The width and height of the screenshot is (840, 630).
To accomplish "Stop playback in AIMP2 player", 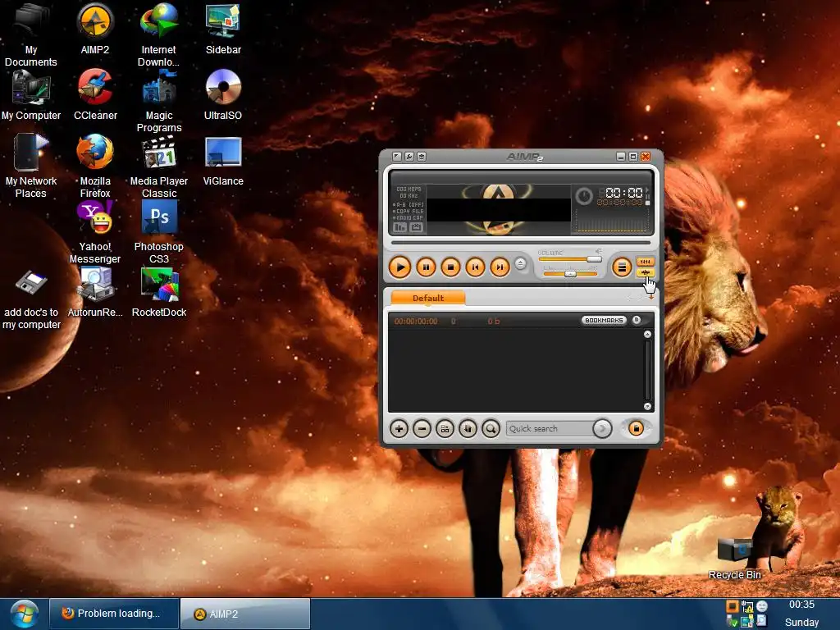I will pyautogui.click(x=450, y=267).
